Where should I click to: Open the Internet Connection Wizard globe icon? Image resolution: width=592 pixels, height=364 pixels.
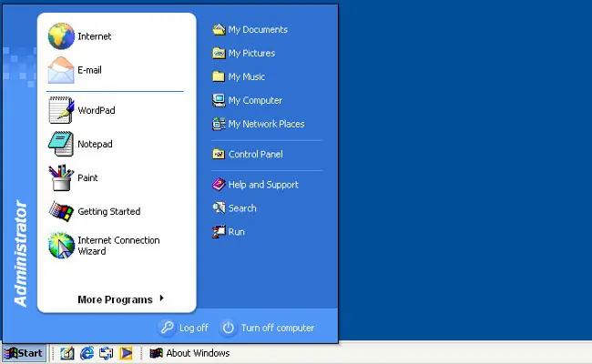tap(61, 246)
